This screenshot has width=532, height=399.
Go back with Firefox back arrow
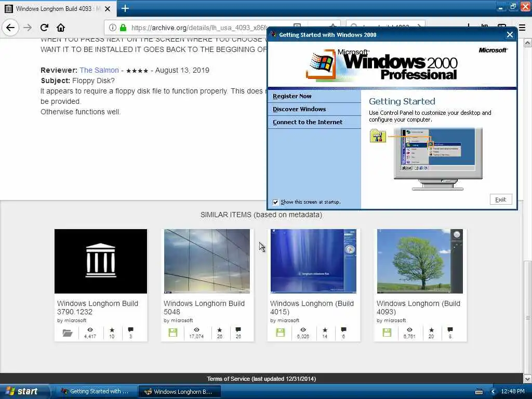point(10,28)
